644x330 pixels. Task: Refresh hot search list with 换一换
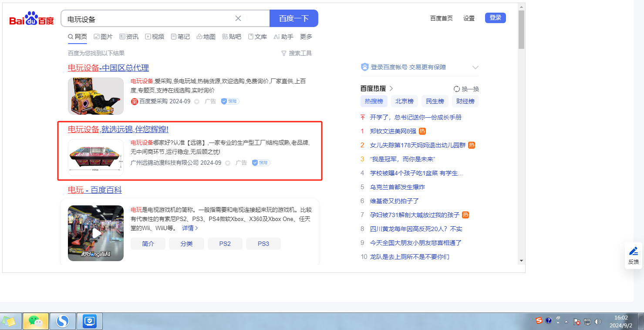(x=466, y=89)
